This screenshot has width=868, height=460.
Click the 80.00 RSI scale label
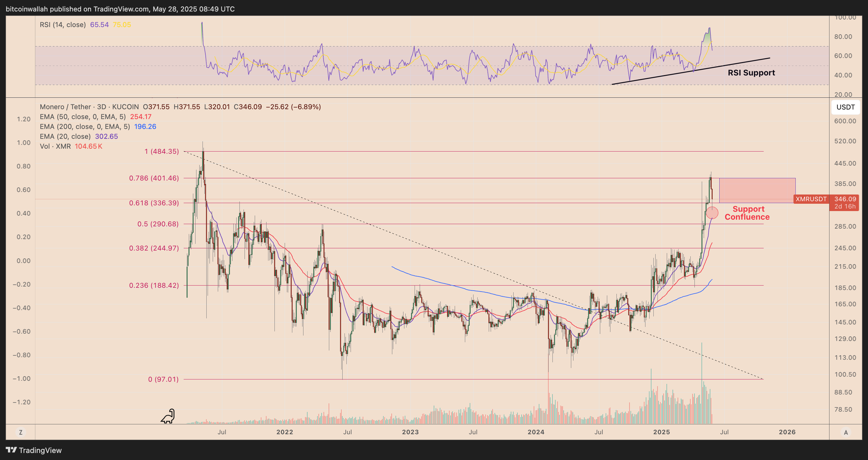pyautogui.click(x=843, y=37)
